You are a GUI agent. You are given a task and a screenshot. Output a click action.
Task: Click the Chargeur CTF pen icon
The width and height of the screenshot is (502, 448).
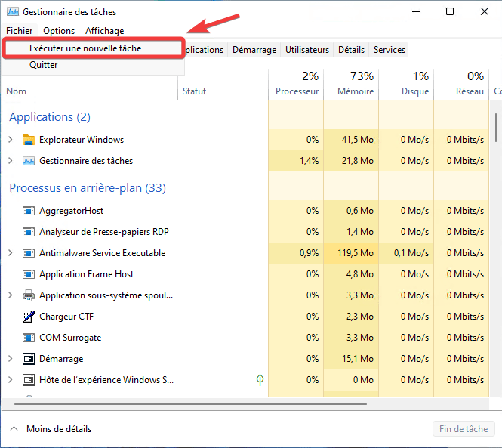[x=29, y=317]
